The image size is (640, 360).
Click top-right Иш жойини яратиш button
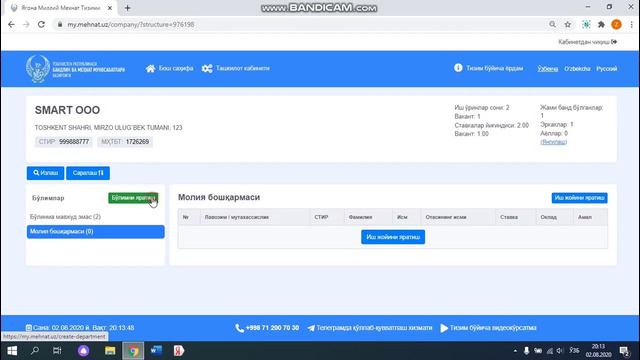pyautogui.click(x=579, y=198)
